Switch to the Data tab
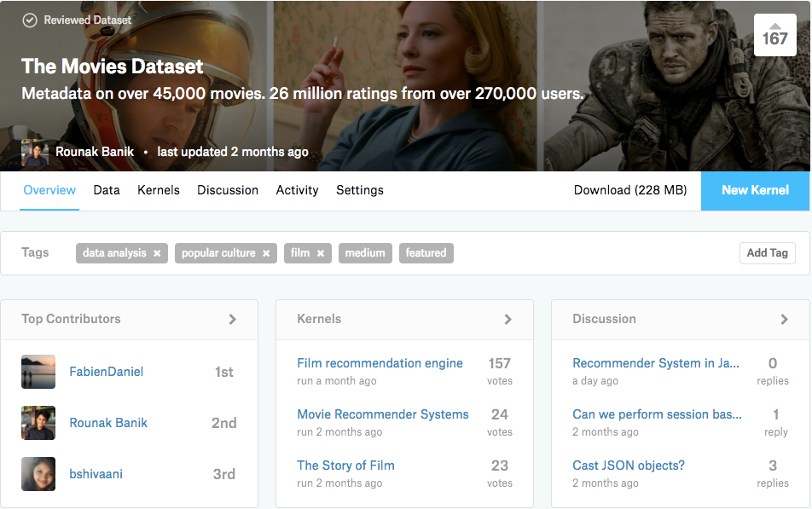Viewport: 812px width, 509px height. pos(107,190)
